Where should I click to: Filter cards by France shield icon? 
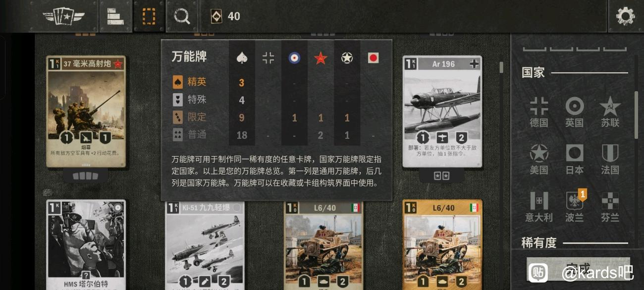click(x=610, y=160)
